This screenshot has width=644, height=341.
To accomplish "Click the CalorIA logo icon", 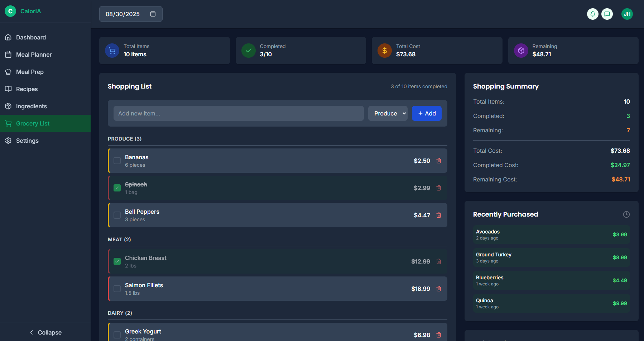I will pos(10,11).
